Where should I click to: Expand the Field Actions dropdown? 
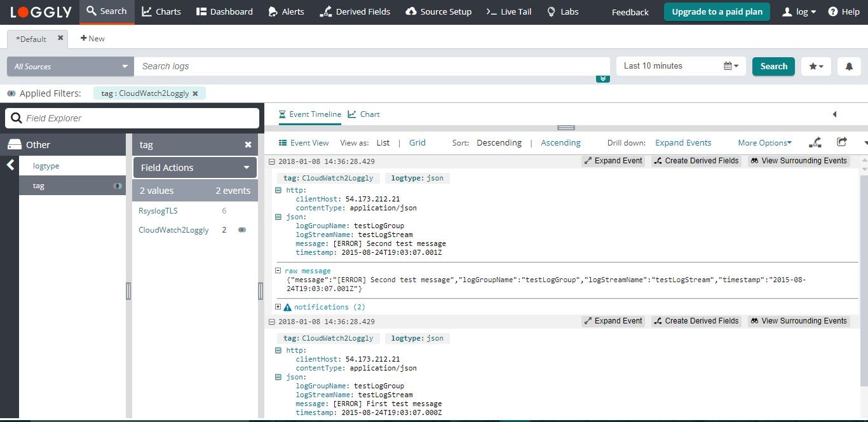(194, 168)
